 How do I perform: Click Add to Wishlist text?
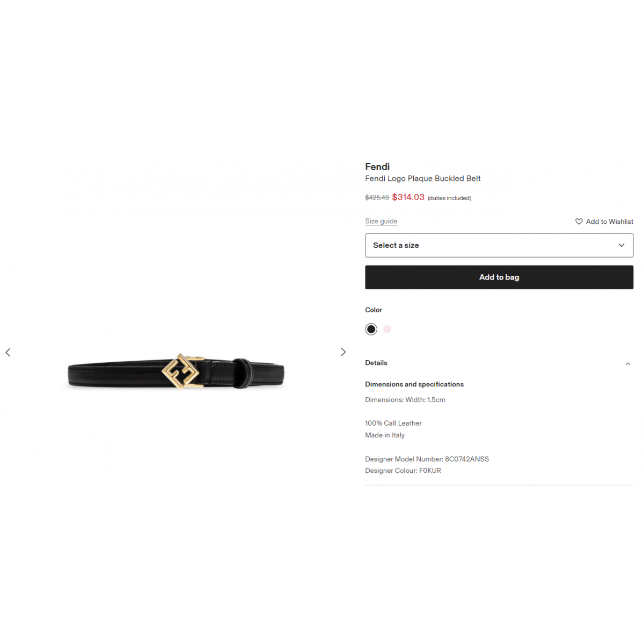tap(610, 222)
